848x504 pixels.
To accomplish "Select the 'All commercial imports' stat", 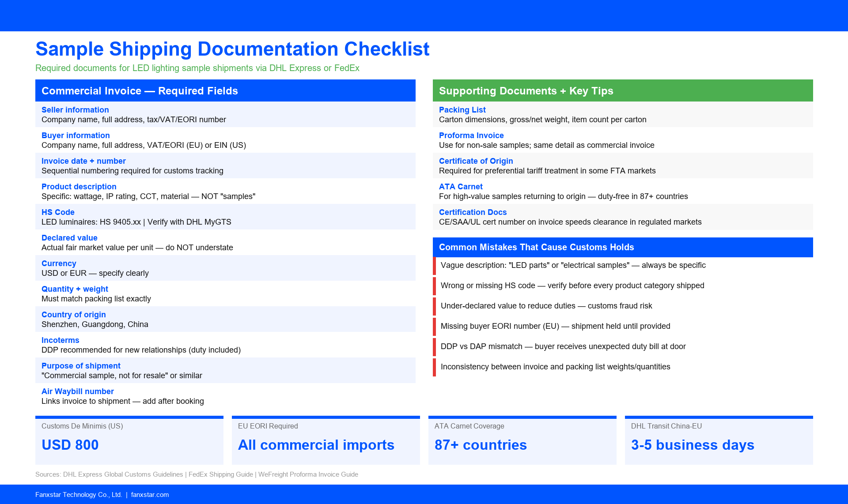I will (316, 445).
